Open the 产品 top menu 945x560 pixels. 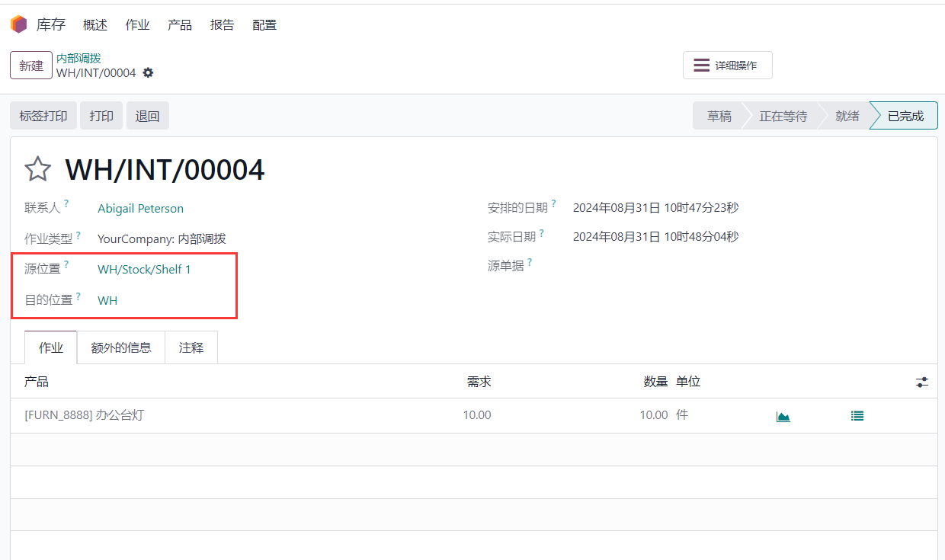(x=180, y=25)
